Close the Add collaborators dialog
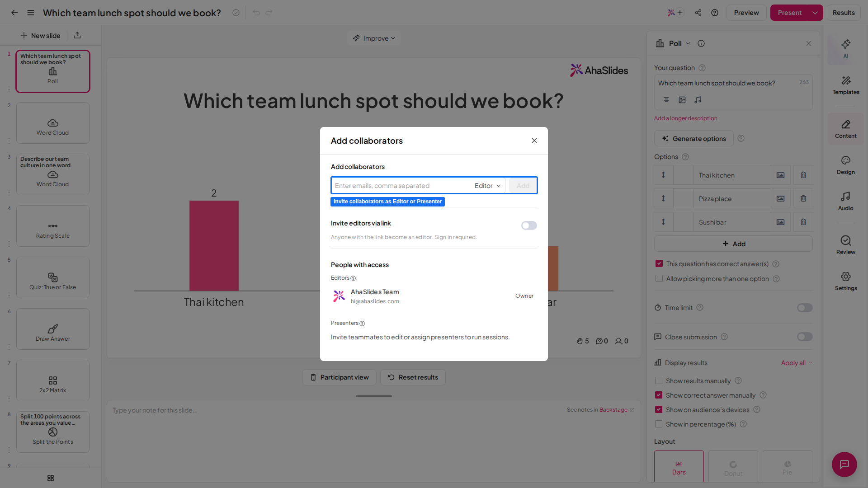Image resolution: width=868 pixels, height=488 pixels. [534, 141]
